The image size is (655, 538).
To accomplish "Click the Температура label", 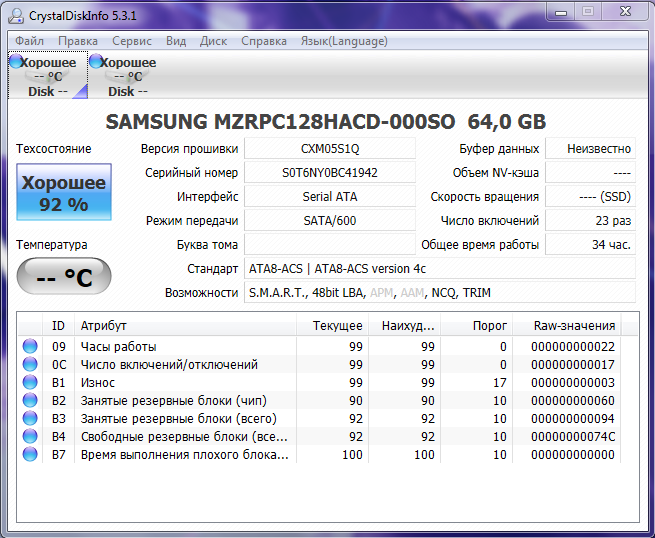I will pyautogui.click(x=52, y=245).
